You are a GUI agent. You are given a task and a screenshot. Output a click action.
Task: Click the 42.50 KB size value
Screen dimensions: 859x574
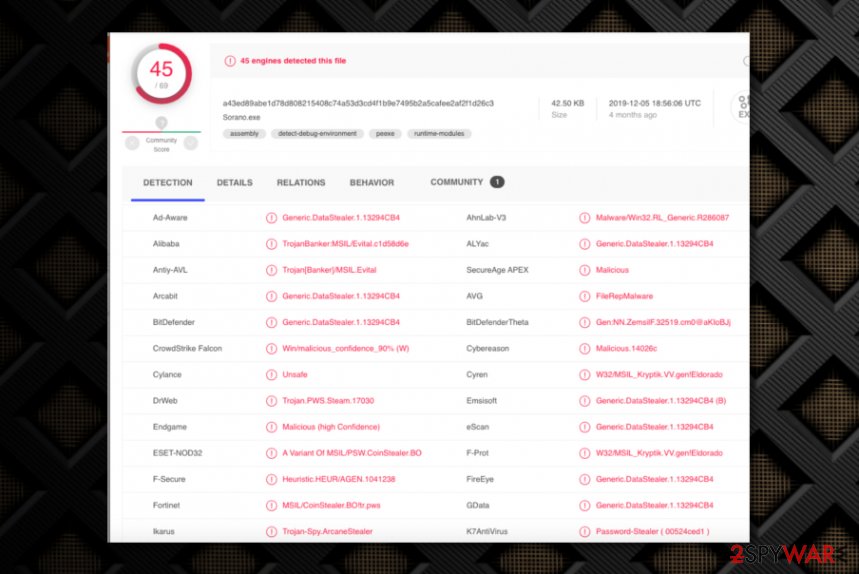(x=568, y=103)
